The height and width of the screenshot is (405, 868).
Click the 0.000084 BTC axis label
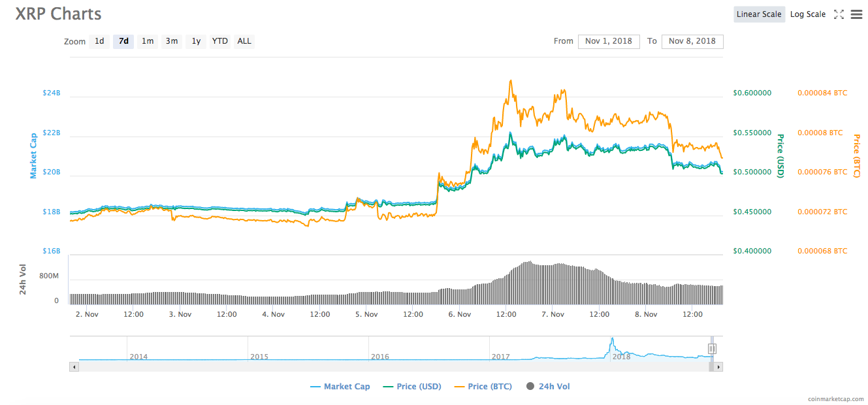[x=822, y=93]
